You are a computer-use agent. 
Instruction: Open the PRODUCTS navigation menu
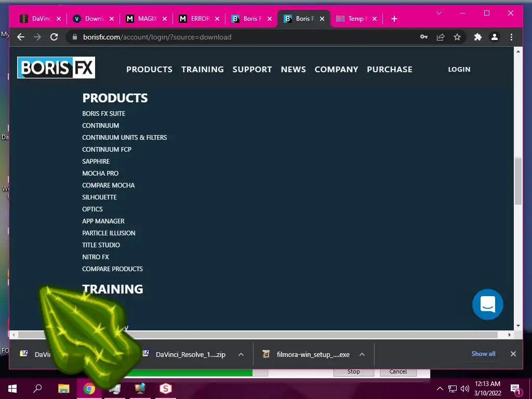149,69
